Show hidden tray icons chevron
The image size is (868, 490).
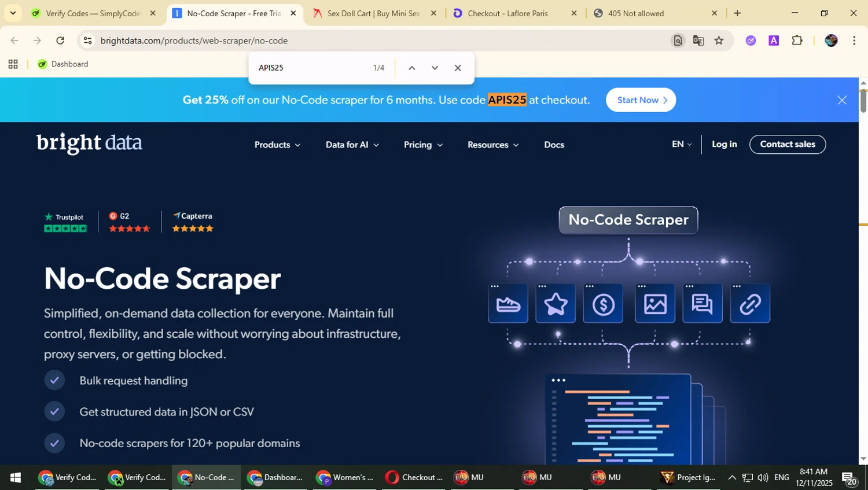(732, 477)
